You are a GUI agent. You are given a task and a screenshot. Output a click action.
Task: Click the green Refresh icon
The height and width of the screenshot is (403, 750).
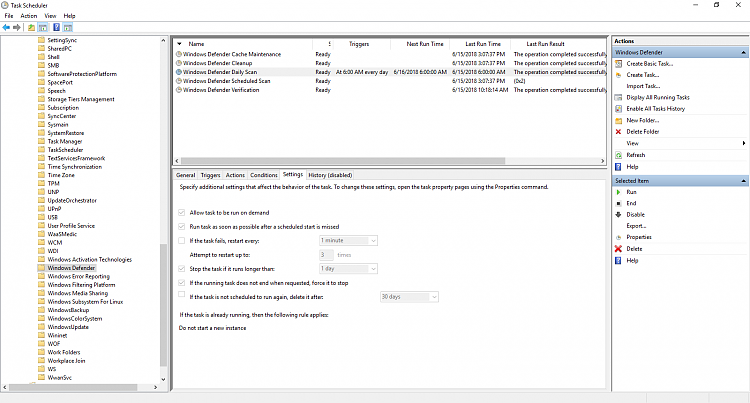point(618,155)
